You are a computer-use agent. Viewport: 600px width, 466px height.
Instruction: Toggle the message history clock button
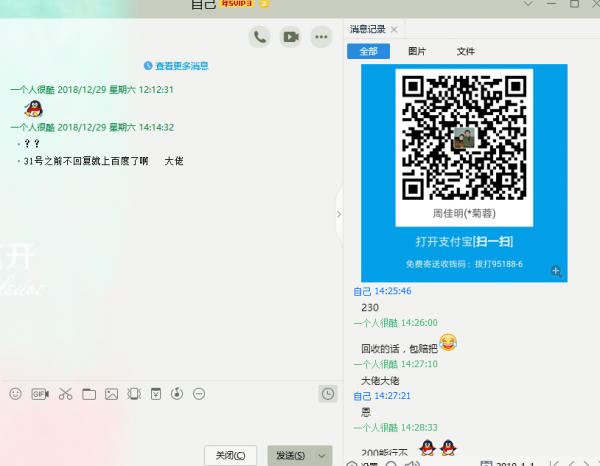point(328,394)
